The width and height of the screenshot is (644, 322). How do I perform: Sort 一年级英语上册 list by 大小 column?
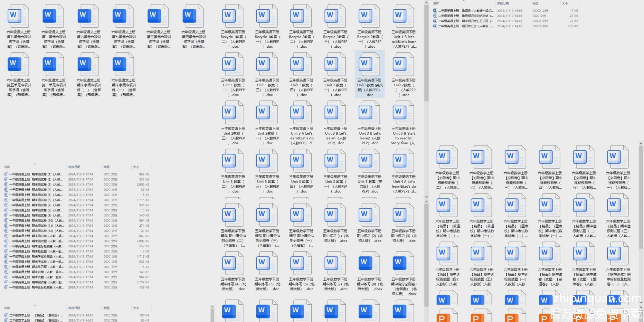click(x=136, y=167)
